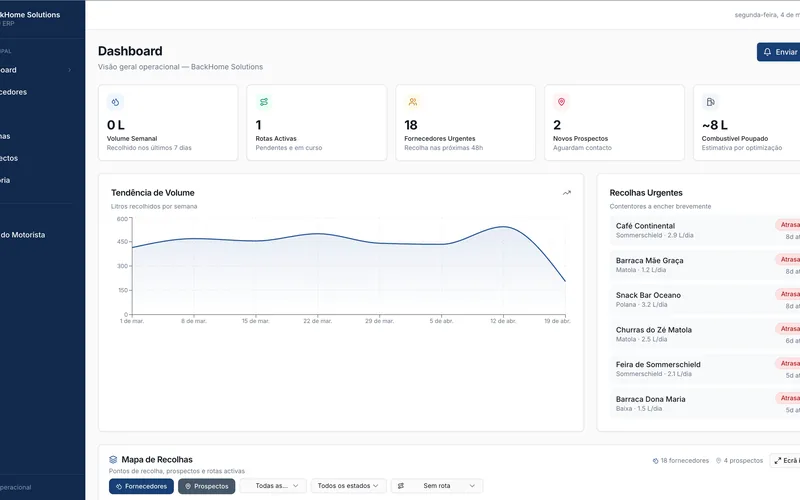Screen dimensions: 800x500
Task: Open the Sem rota dropdown
Action: (437, 486)
